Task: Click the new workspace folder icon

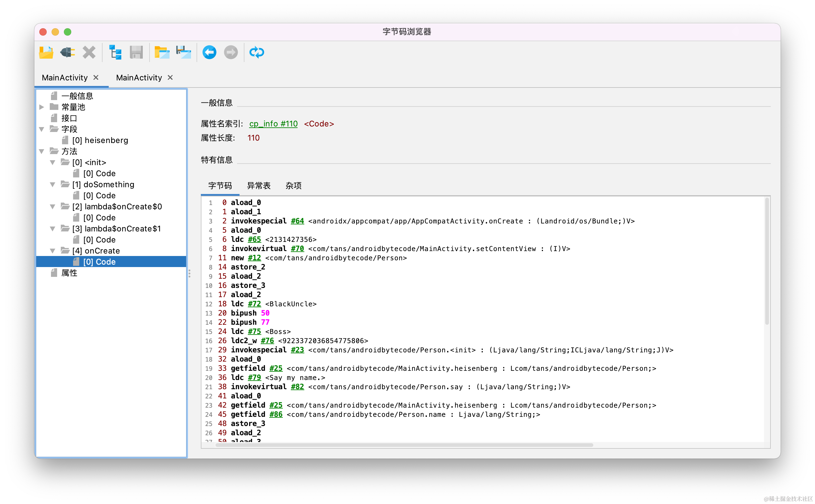Action: 162,52
